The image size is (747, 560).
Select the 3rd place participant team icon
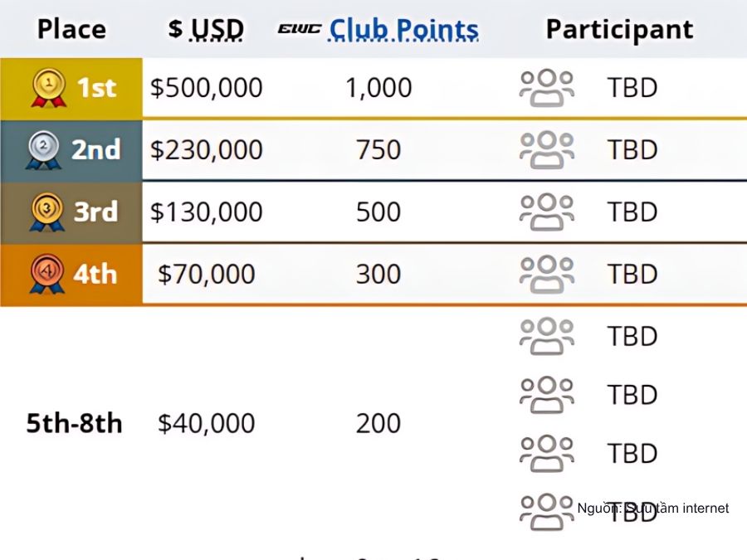(546, 212)
